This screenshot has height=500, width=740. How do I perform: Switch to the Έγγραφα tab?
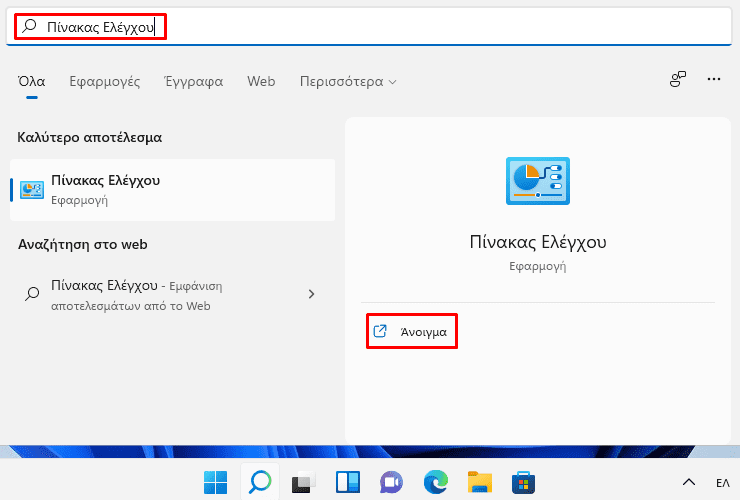tap(193, 82)
